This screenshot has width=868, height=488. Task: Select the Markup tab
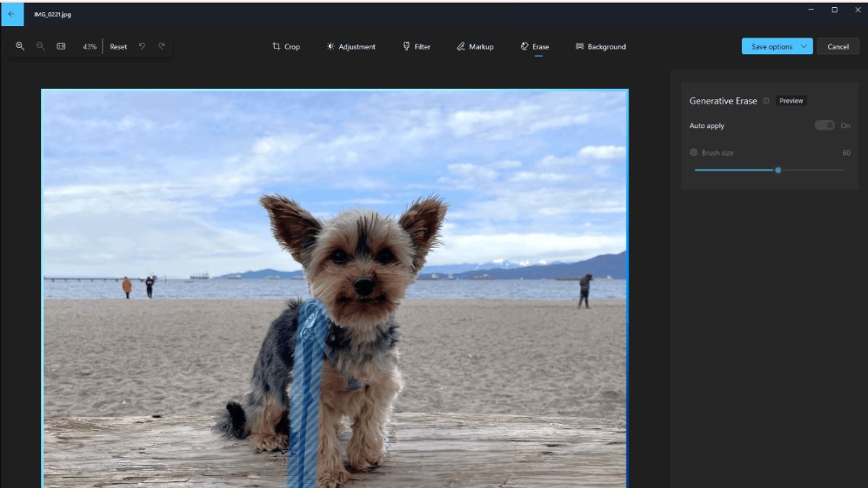[x=475, y=46]
